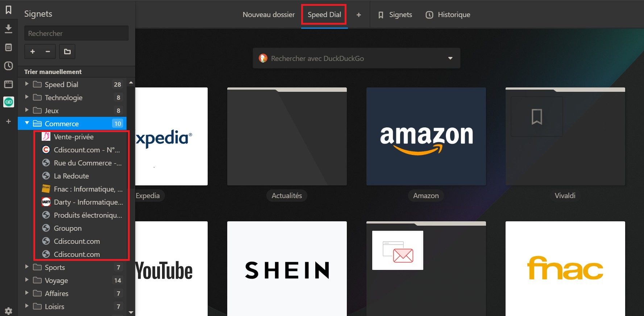Viewport: 644px width, 316px height.
Task: Open the Historique page tab
Action: tap(448, 15)
